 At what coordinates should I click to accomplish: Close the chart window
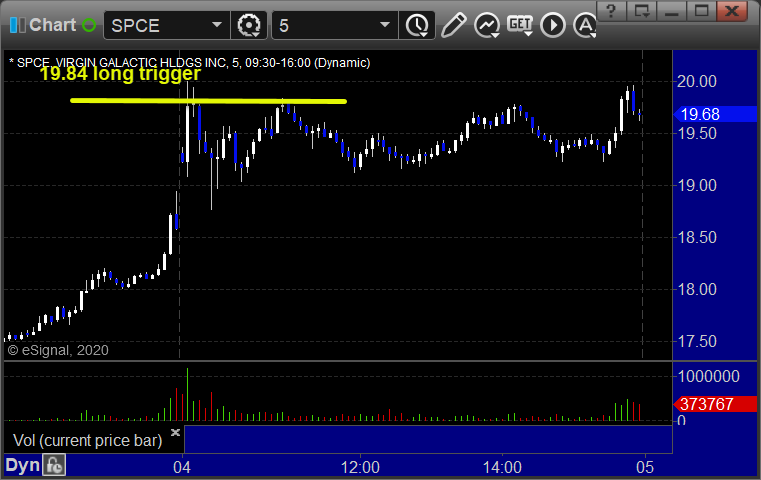pyautogui.click(x=731, y=11)
